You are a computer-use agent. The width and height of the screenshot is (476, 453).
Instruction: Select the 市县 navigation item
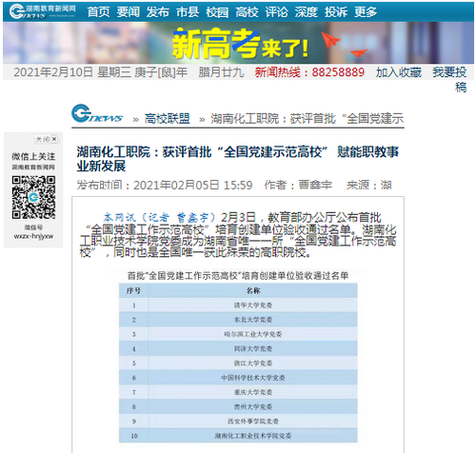pyautogui.click(x=188, y=12)
